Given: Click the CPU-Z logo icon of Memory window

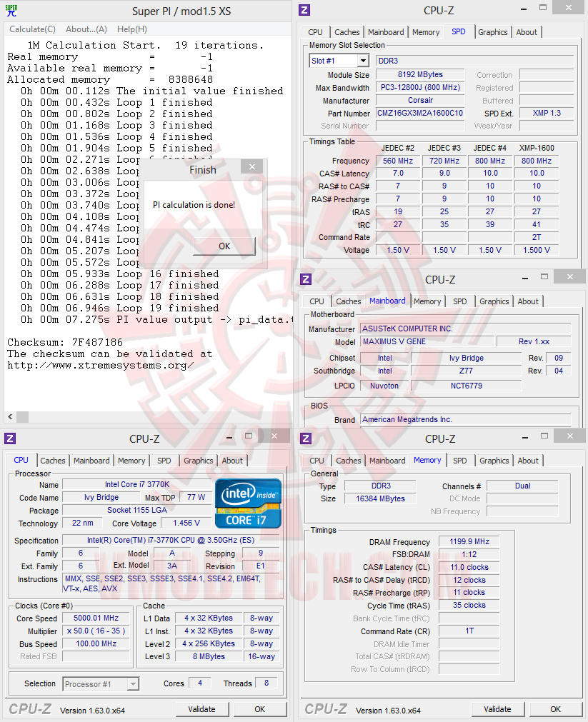Looking at the screenshot, I should click(306, 438).
